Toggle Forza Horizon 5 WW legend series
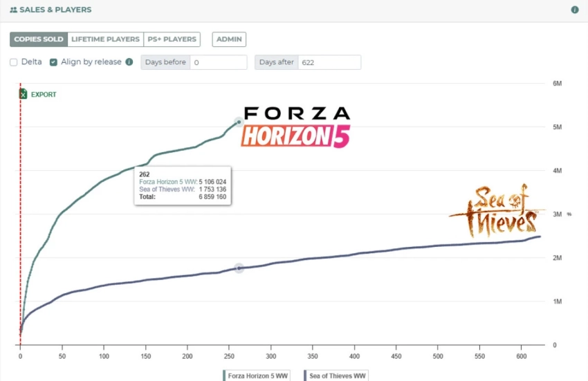588x381 pixels. pyautogui.click(x=257, y=375)
